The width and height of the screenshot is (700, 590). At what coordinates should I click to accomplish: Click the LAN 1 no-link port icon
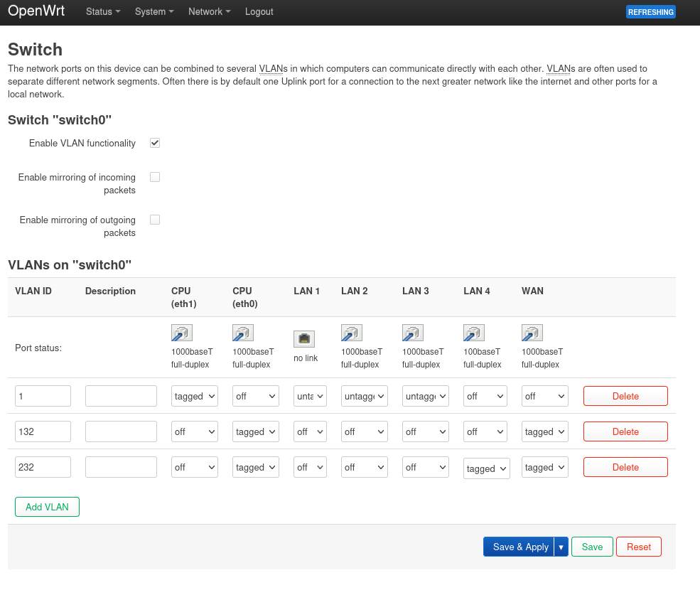(x=304, y=339)
